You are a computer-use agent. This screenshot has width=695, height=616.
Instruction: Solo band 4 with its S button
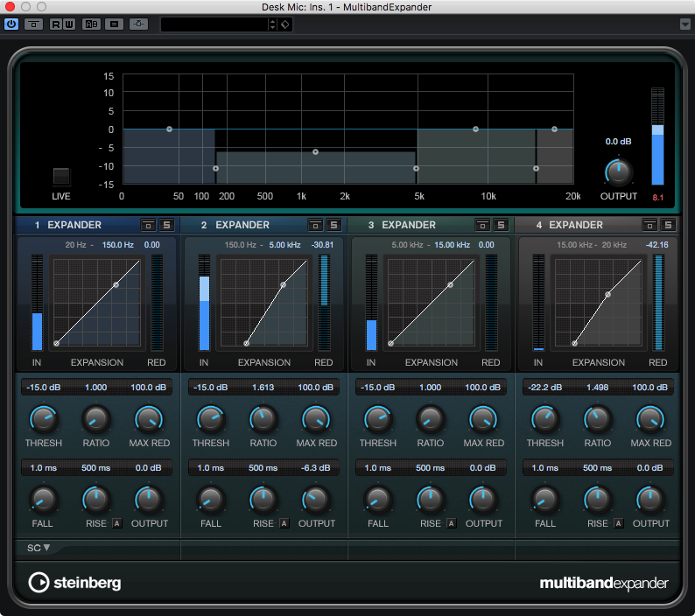pyautogui.click(x=668, y=225)
